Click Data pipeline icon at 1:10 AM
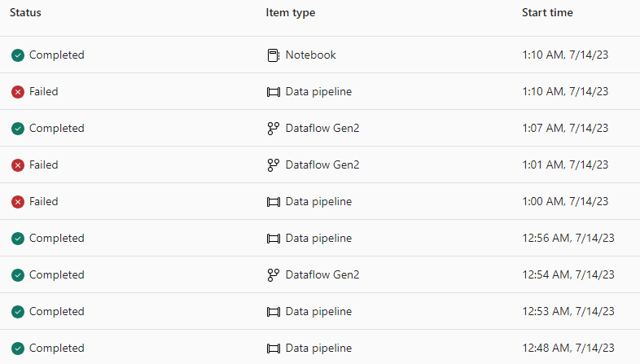The height and width of the screenshot is (364, 640). (x=273, y=92)
